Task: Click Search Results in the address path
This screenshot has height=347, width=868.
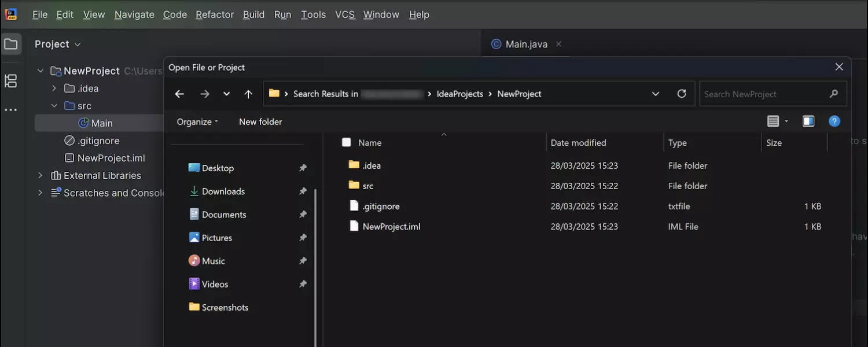Action: click(x=326, y=94)
